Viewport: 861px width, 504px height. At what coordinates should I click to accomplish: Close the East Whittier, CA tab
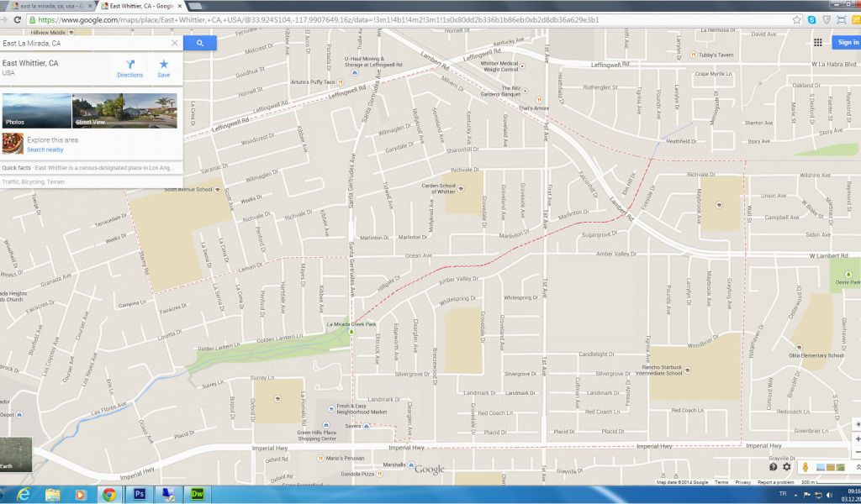(x=180, y=6)
